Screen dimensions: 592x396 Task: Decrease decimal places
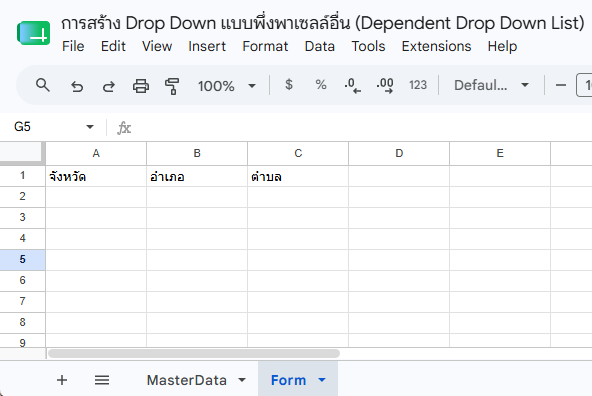(x=353, y=86)
